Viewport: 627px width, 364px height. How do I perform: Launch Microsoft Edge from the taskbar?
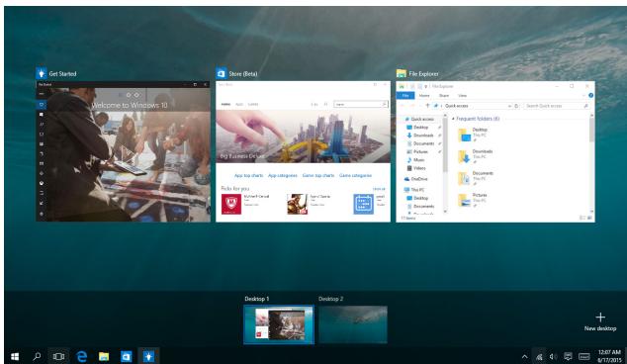coord(81,356)
